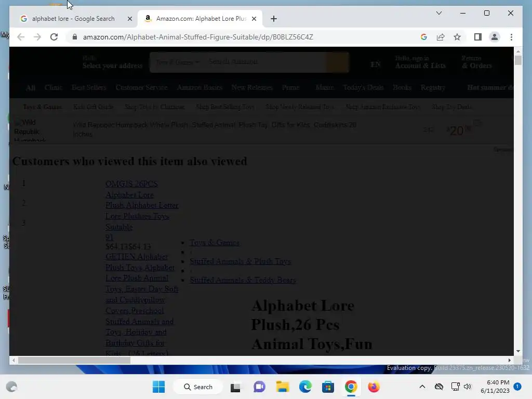The height and width of the screenshot is (399, 532).
Task: Open Amazon Basics in nav bar
Action: click(x=199, y=87)
